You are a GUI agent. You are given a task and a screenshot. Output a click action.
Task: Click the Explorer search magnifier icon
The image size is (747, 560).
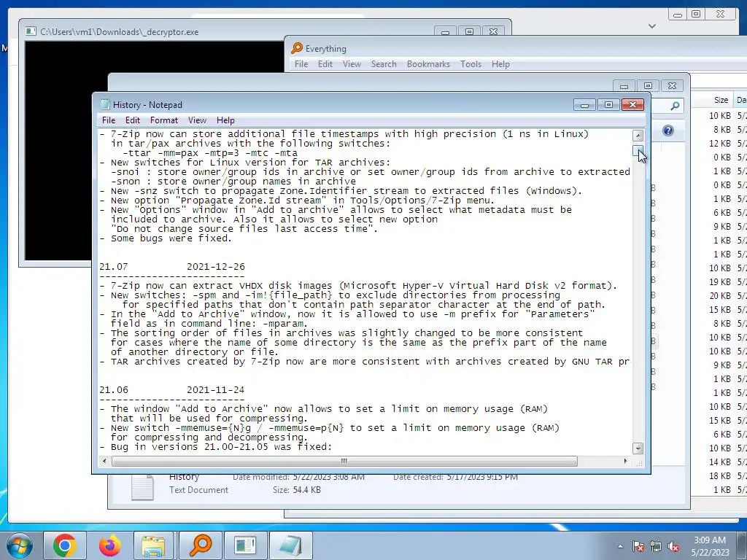coord(675,106)
